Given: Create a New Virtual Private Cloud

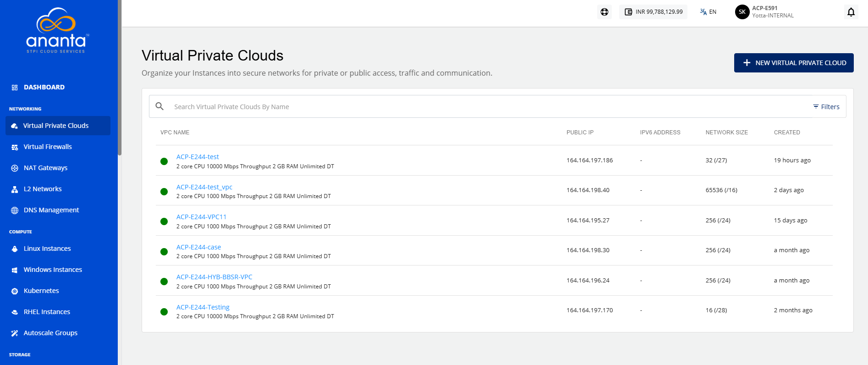Looking at the screenshot, I should tap(794, 63).
